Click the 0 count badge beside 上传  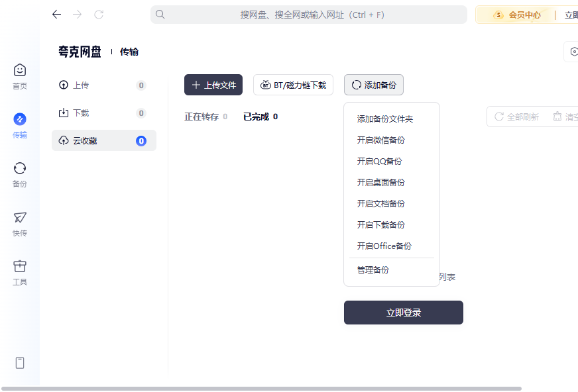coord(141,85)
